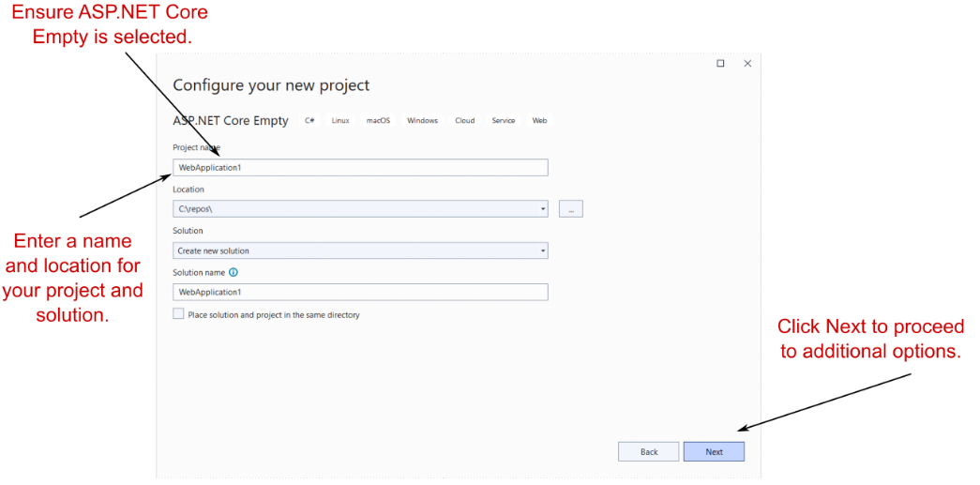
Task: Focus the Solution name input field
Action: coord(361,292)
